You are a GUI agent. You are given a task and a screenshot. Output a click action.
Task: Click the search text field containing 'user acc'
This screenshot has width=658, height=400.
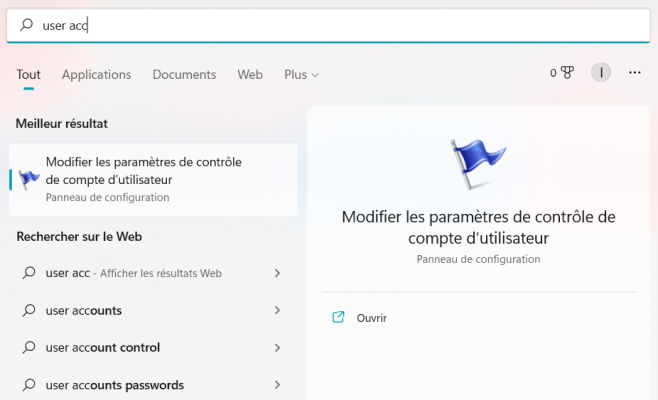tap(328, 25)
